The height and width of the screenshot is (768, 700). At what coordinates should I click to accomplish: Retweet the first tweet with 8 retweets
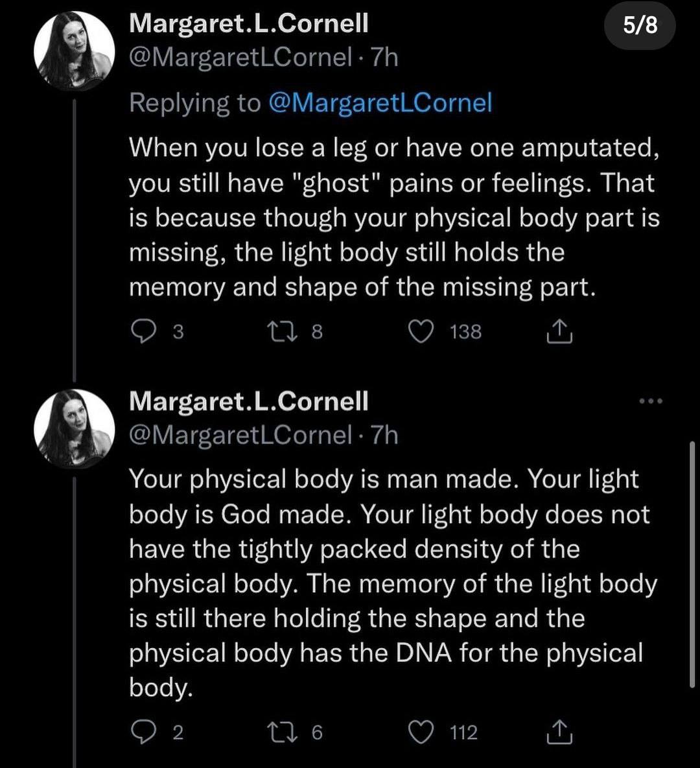point(285,332)
